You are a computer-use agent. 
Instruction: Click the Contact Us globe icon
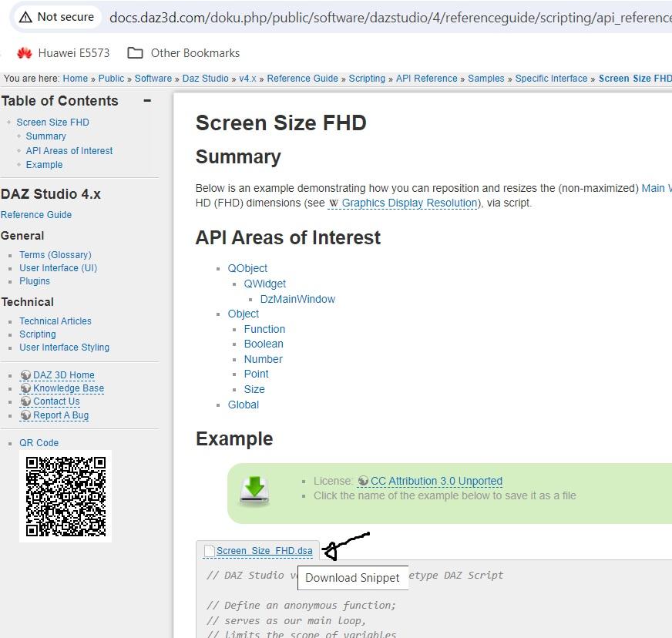[25, 401]
